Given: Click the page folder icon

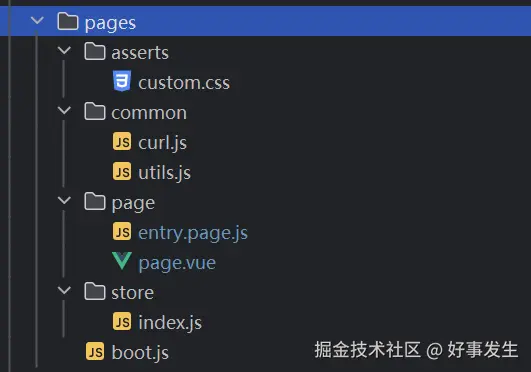Looking at the screenshot, I should click(95, 201).
